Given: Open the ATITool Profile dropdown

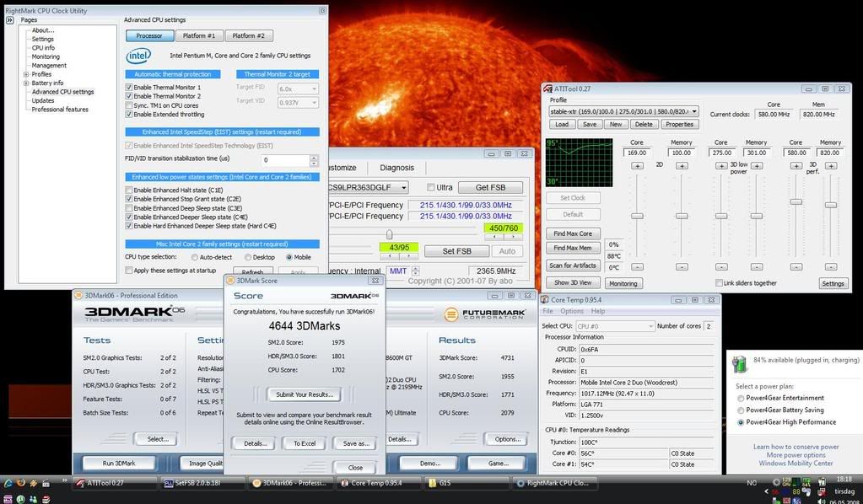Looking at the screenshot, I should (694, 111).
